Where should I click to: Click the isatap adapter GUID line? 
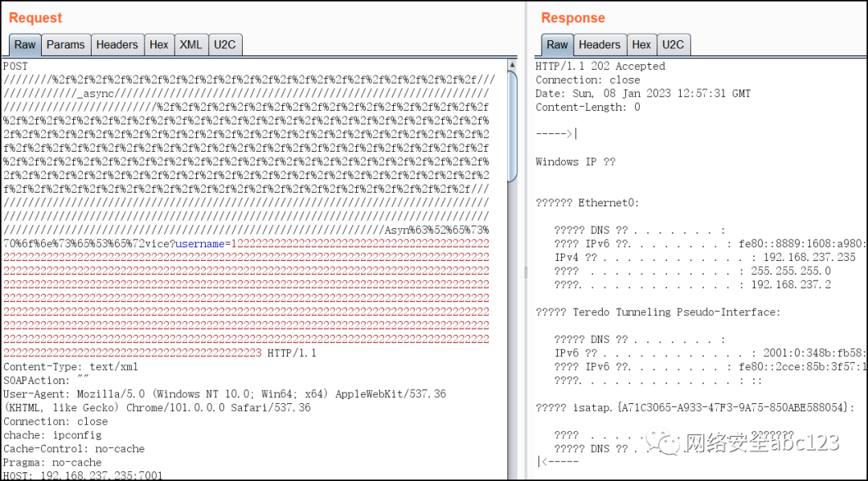click(695, 408)
